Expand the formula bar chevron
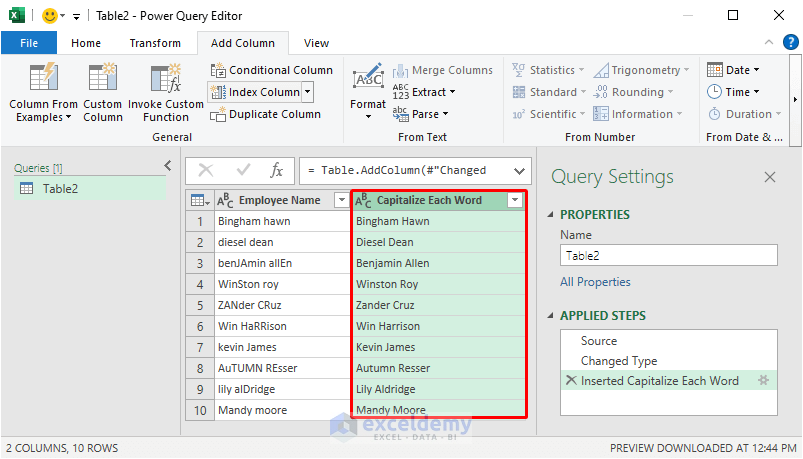 [519, 171]
